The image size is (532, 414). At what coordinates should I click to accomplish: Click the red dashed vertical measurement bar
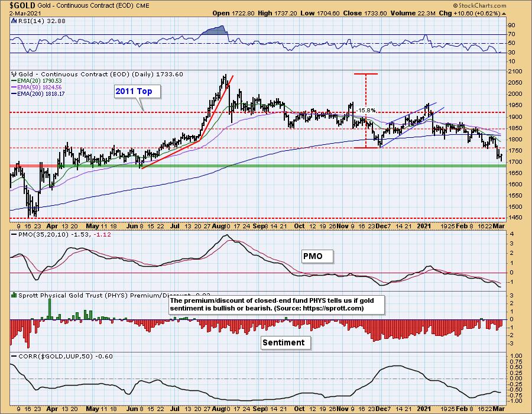coord(366,111)
